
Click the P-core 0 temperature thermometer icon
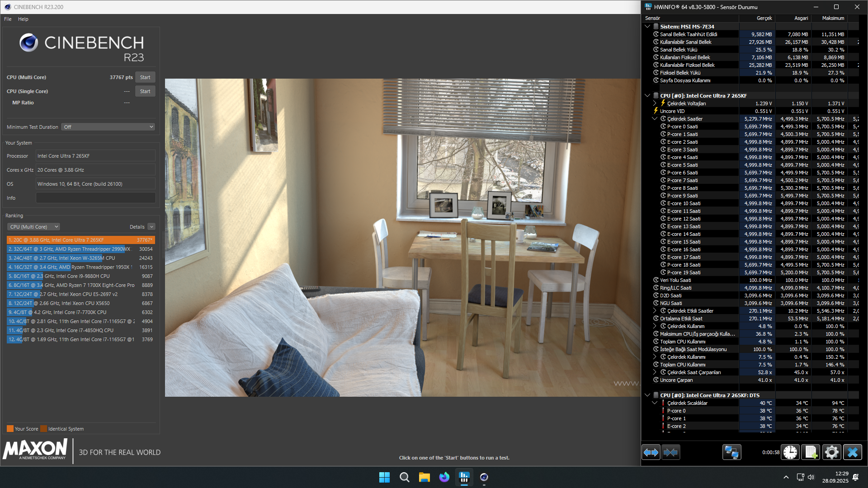click(663, 411)
